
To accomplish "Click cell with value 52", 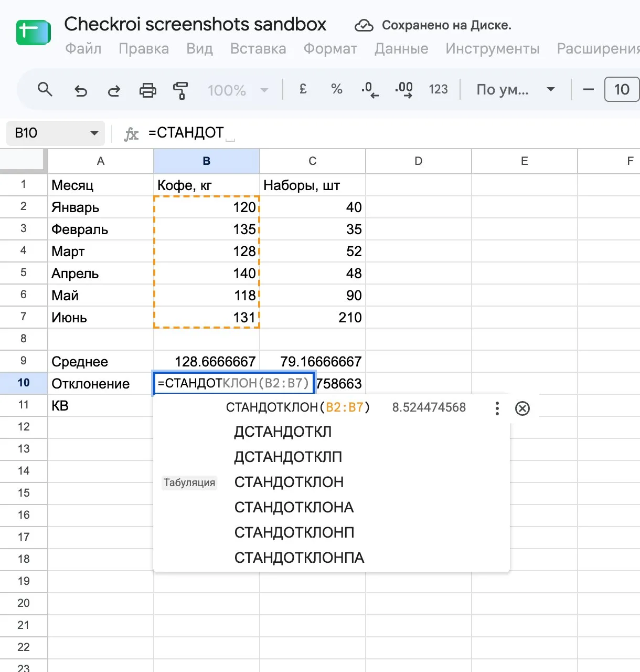I will 313,251.
